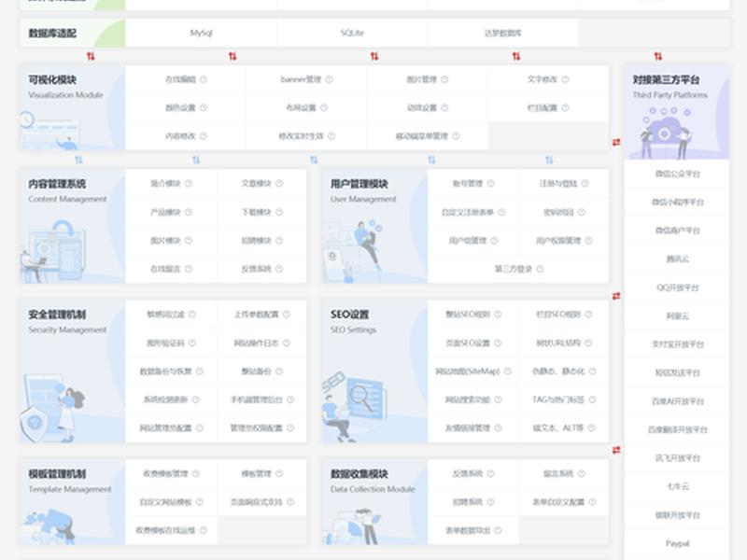The image size is (747, 560).
Task: Select the 第三方登录 cell
Action: tap(518, 269)
